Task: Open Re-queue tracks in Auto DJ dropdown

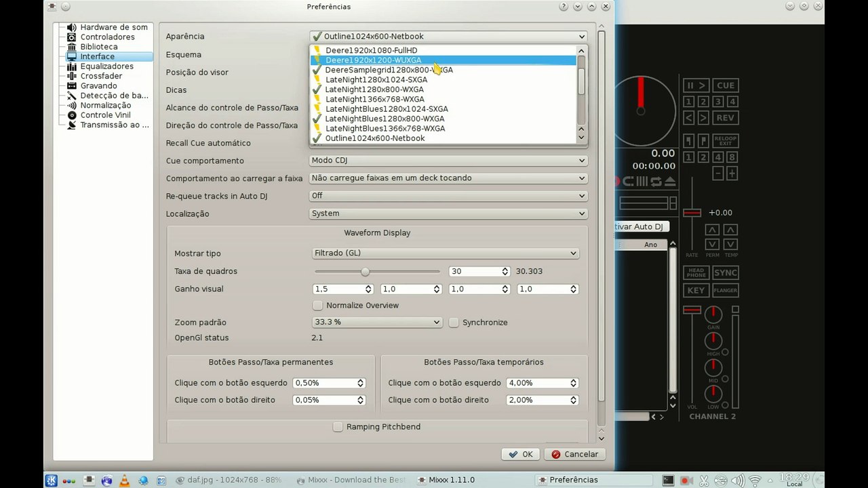Action: tap(448, 196)
